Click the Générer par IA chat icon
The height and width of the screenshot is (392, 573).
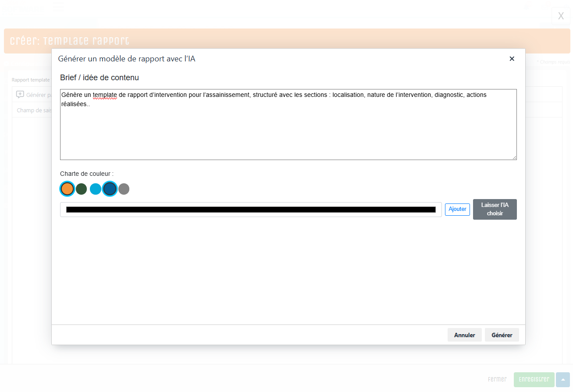click(x=20, y=94)
